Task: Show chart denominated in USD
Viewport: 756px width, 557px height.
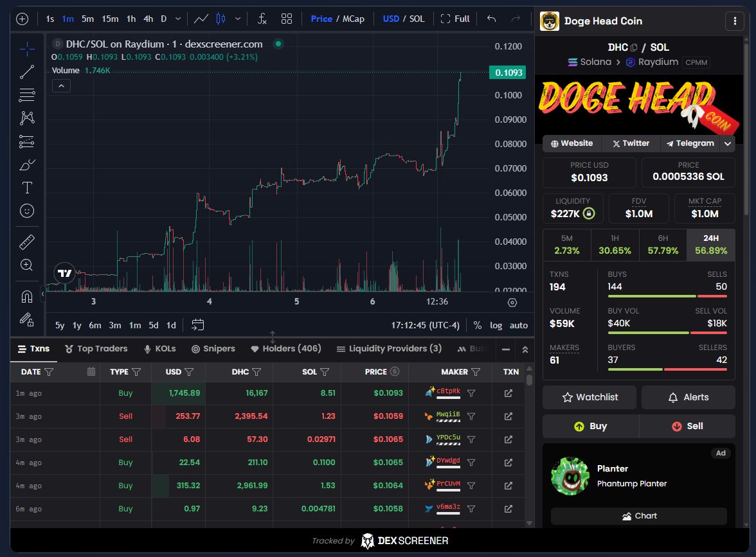Action: (x=391, y=19)
